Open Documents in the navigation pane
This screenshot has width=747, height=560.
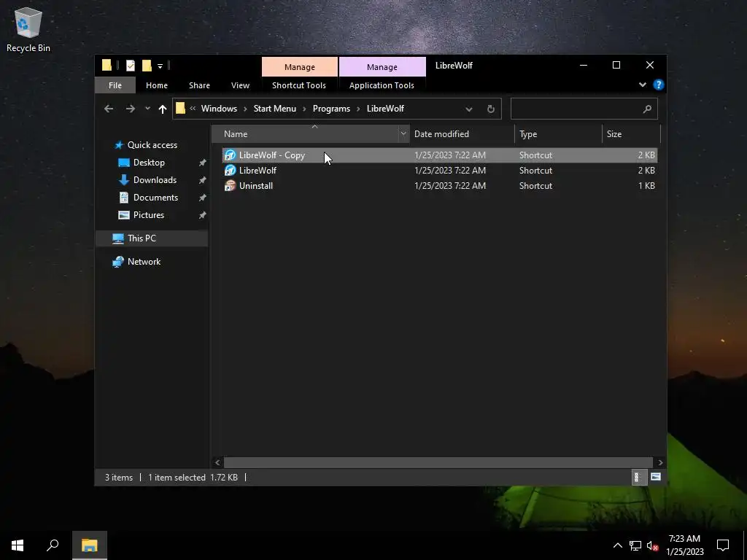pyautogui.click(x=155, y=198)
